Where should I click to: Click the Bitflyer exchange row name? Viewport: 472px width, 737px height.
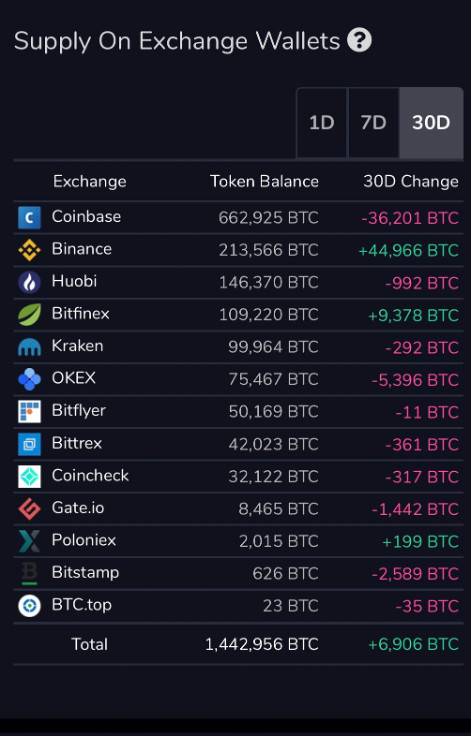[x=79, y=411]
